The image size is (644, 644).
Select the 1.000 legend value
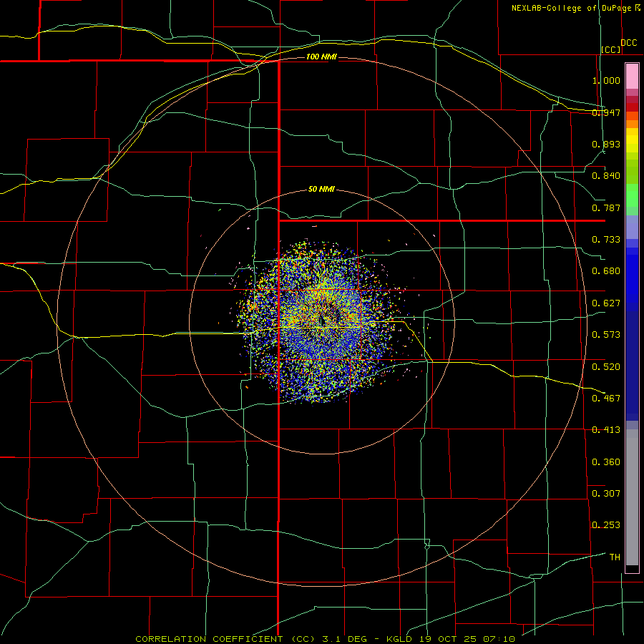click(606, 80)
